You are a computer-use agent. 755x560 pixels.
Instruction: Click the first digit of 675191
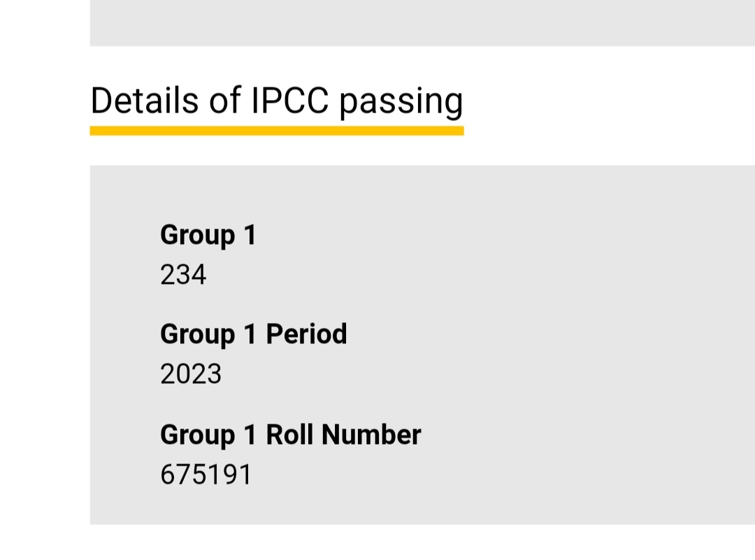click(168, 475)
